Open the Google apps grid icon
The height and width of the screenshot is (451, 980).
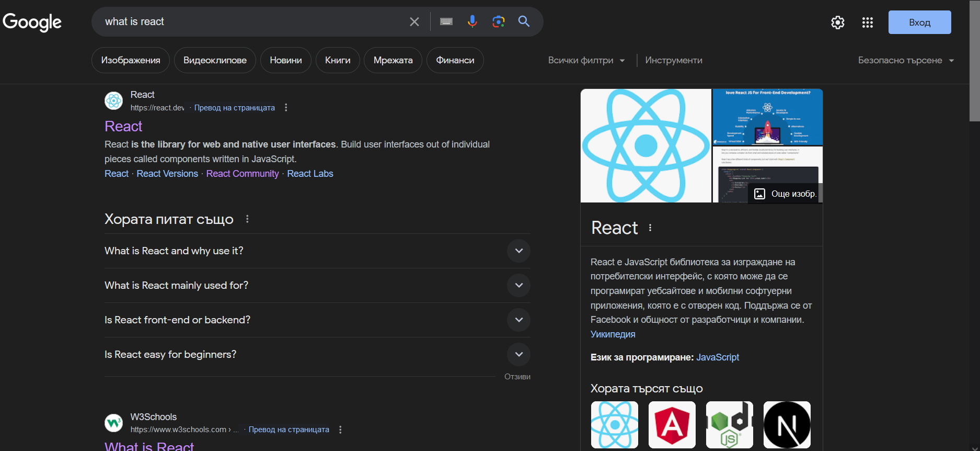tap(868, 22)
